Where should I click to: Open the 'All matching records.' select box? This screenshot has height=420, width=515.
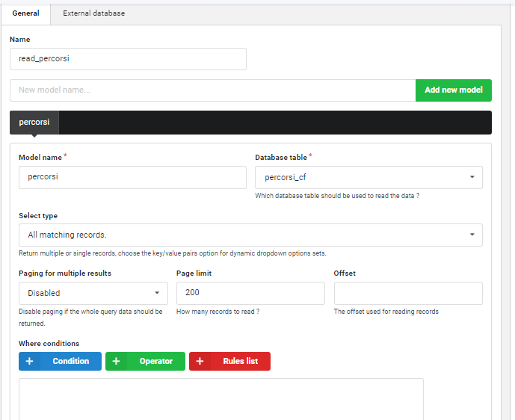(x=250, y=235)
